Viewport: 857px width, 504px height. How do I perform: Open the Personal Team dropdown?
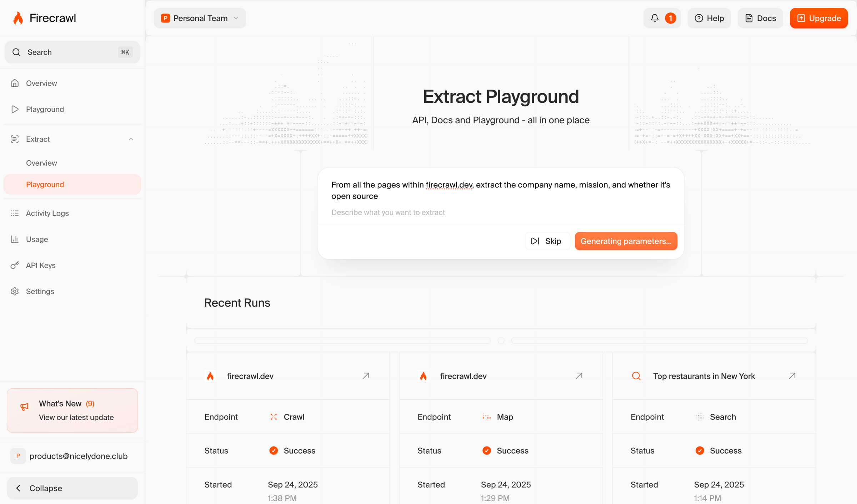tap(200, 18)
